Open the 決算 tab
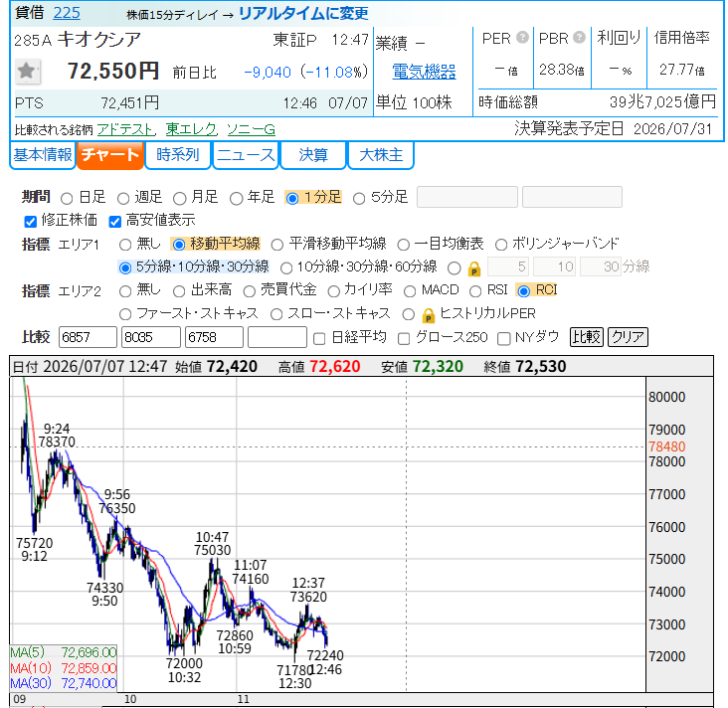This screenshot has width=728, height=708. 313,155
